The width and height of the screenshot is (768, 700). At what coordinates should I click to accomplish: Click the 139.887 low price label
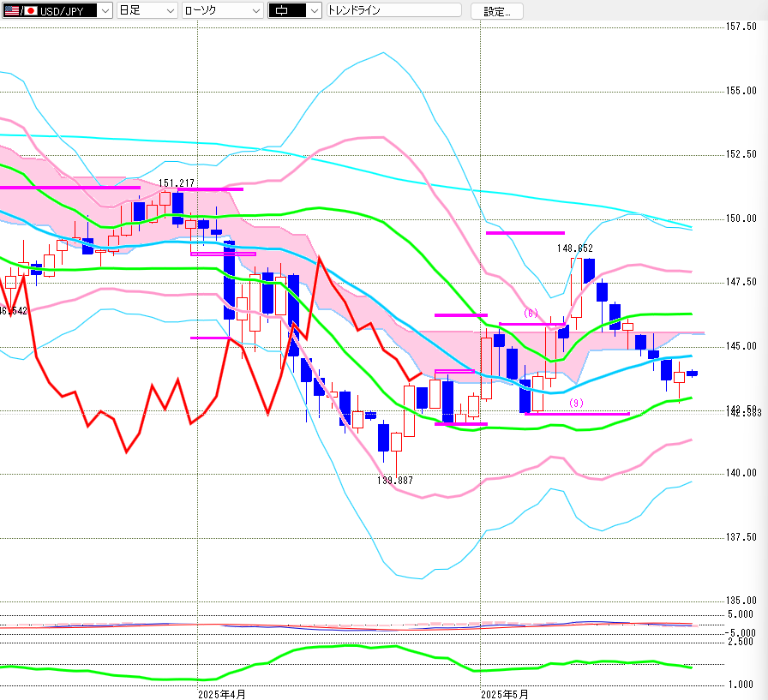(x=395, y=481)
